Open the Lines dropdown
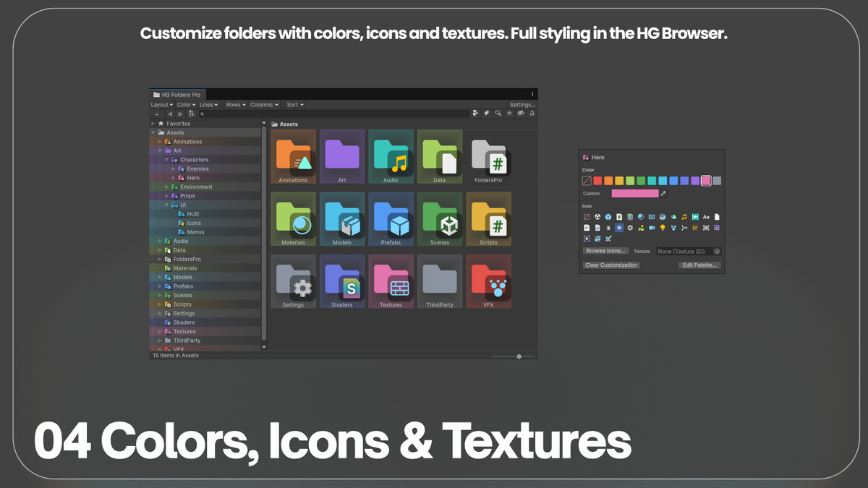 [x=208, y=105]
